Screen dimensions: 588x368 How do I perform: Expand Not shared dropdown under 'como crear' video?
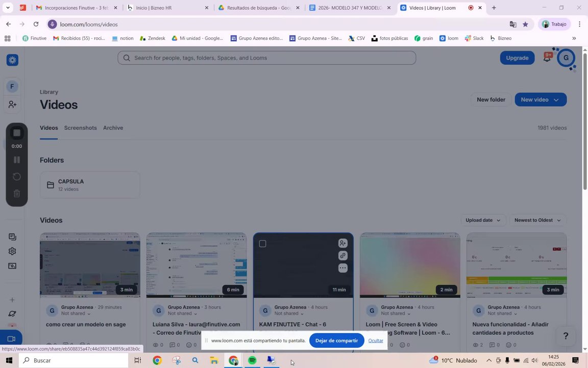tap(76, 313)
